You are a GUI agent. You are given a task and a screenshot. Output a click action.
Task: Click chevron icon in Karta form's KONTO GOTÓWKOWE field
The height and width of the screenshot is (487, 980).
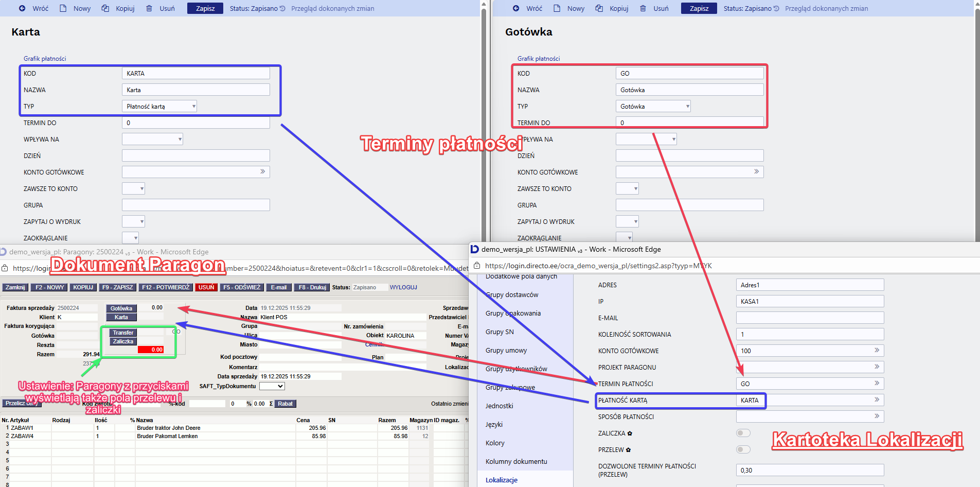(262, 171)
